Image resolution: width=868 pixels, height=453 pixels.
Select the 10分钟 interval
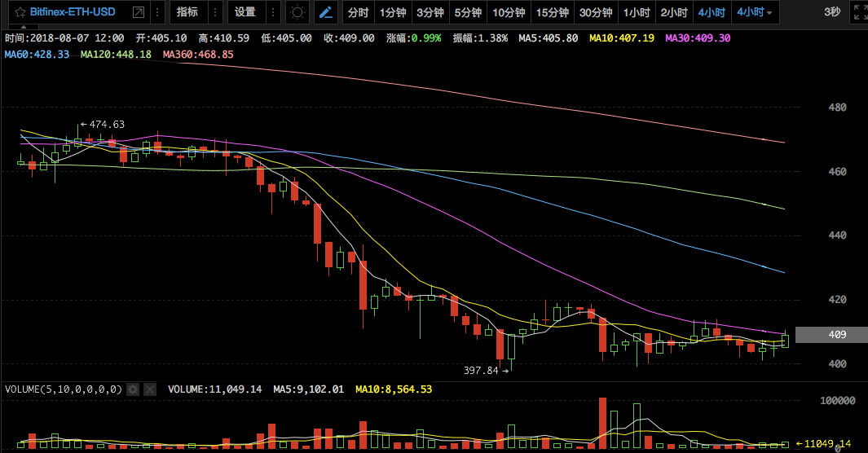point(509,12)
